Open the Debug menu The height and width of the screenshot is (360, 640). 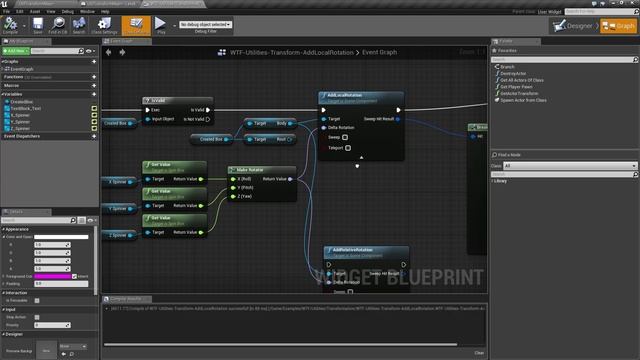(x=68, y=11)
